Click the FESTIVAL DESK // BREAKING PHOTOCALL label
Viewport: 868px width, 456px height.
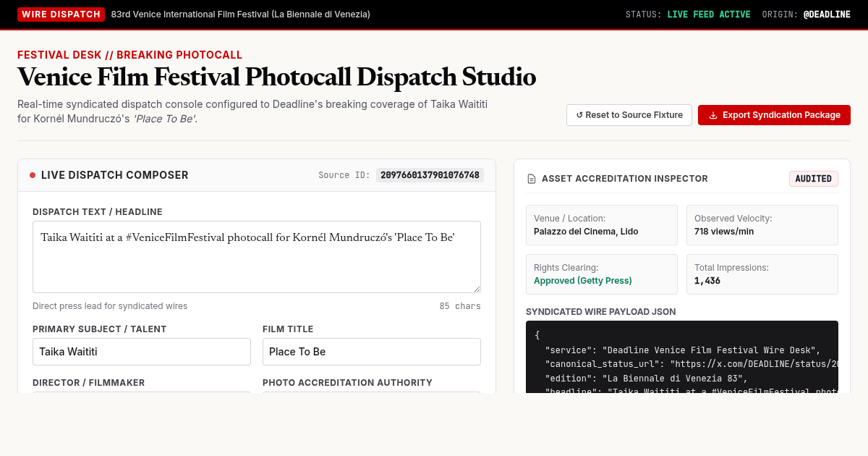click(130, 55)
